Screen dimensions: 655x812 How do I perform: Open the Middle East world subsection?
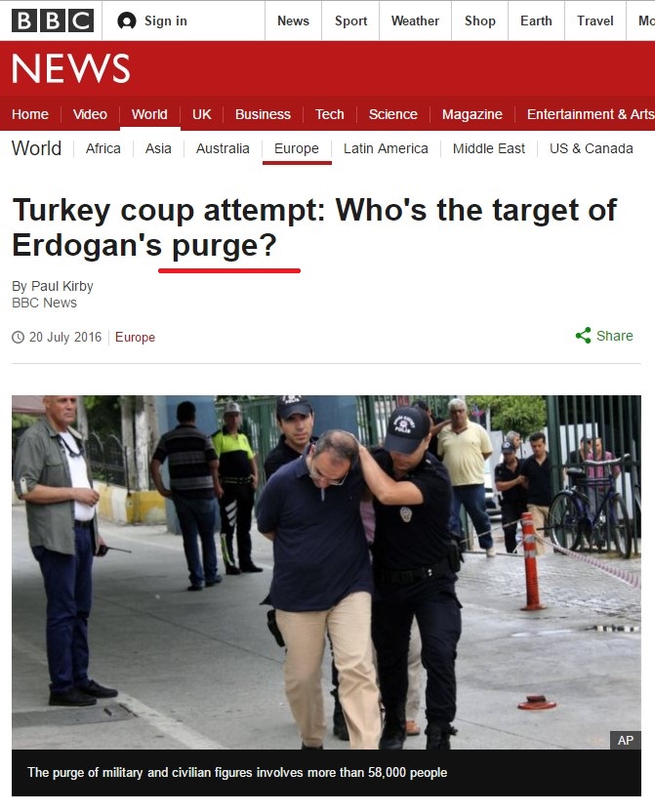(x=488, y=148)
